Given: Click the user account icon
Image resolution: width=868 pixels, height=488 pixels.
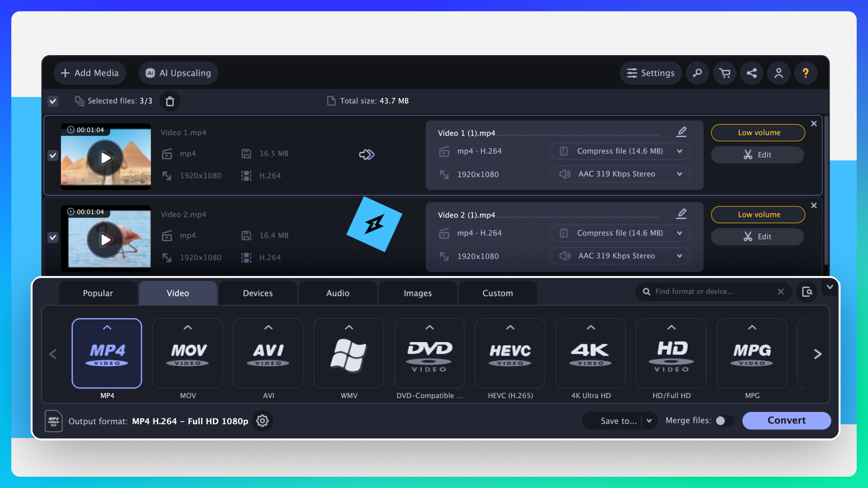Looking at the screenshot, I should (778, 73).
